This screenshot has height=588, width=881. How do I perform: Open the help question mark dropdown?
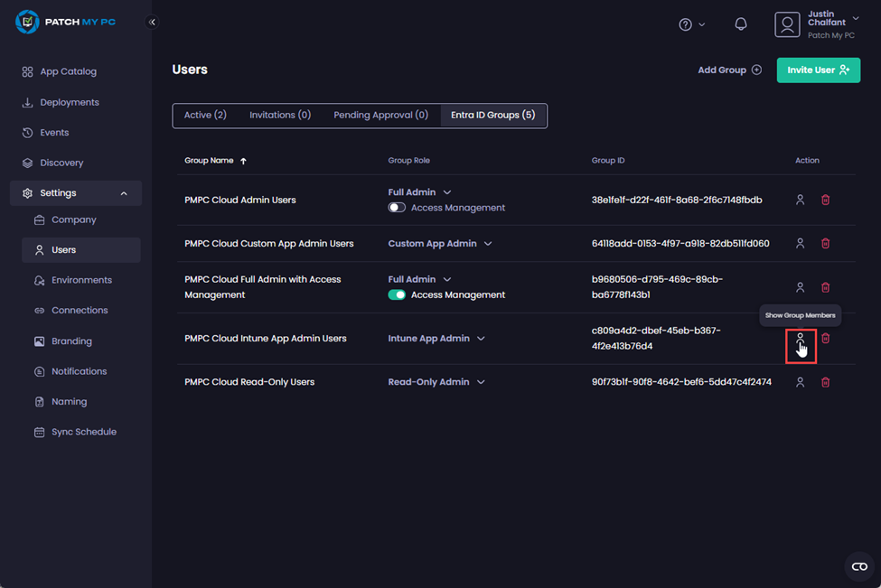pos(691,24)
